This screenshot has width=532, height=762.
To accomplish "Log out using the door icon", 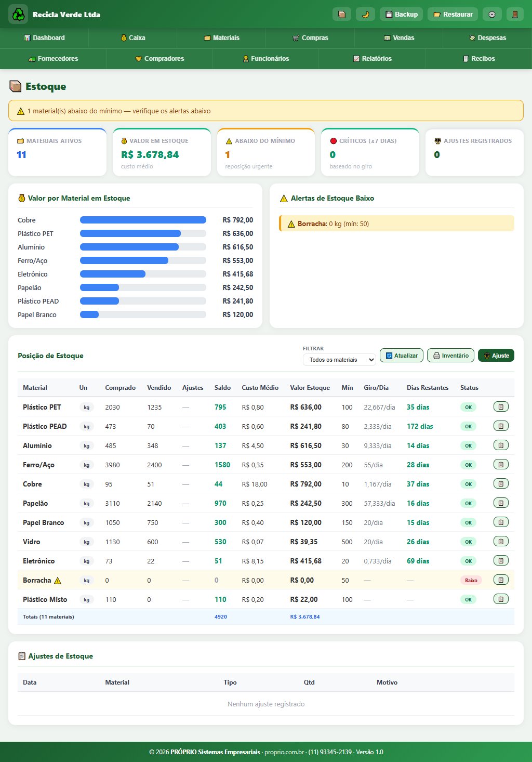I will pos(515,14).
